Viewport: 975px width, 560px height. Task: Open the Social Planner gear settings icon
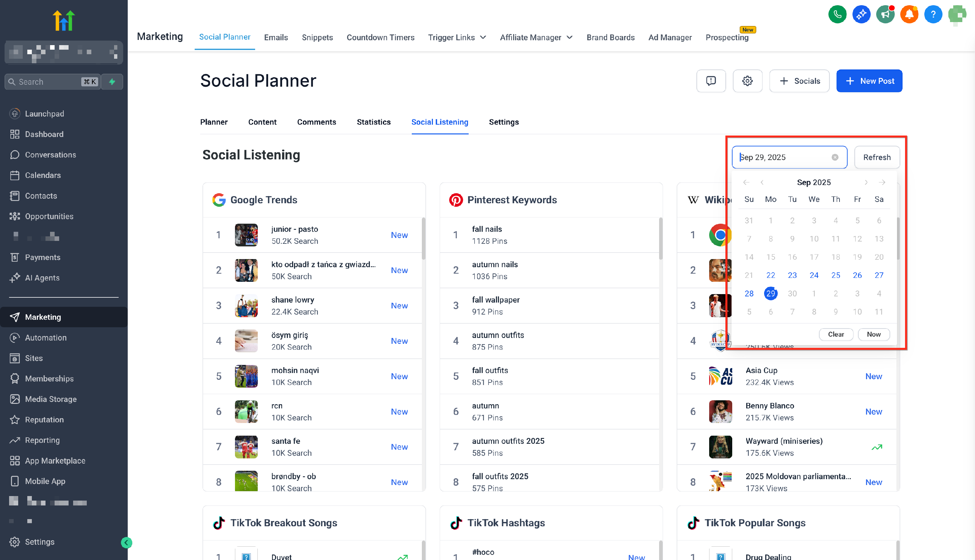[x=747, y=81]
